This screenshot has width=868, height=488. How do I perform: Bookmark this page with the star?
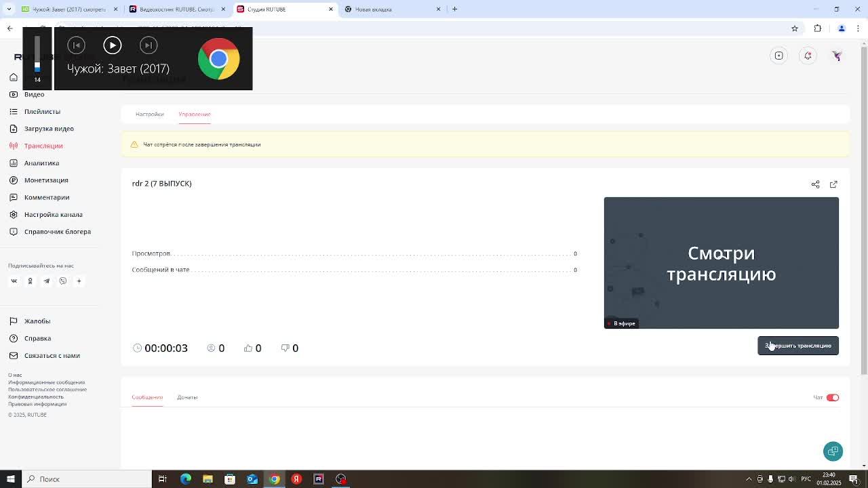(x=795, y=28)
